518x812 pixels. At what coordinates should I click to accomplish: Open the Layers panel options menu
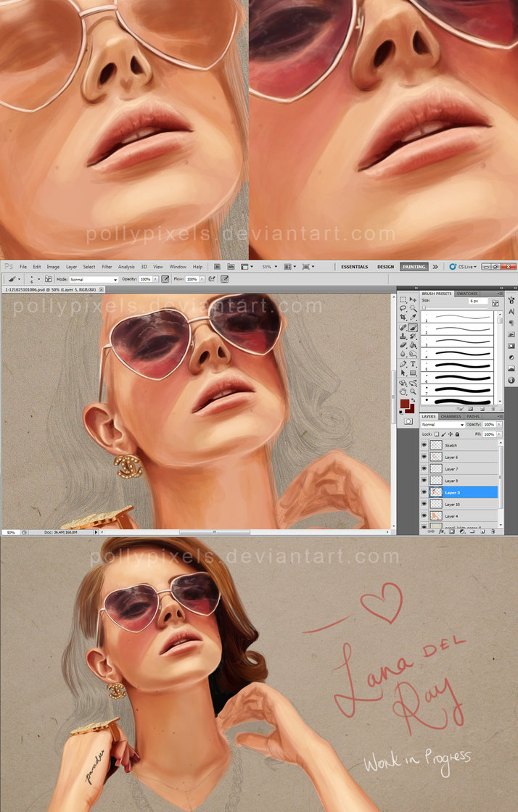(500, 416)
